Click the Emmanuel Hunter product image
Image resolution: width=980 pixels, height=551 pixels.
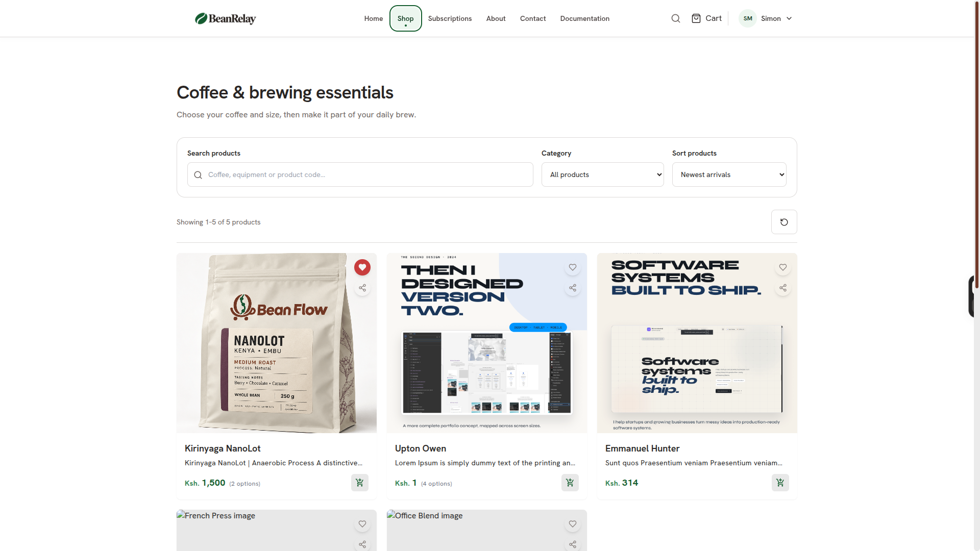coord(697,343)
